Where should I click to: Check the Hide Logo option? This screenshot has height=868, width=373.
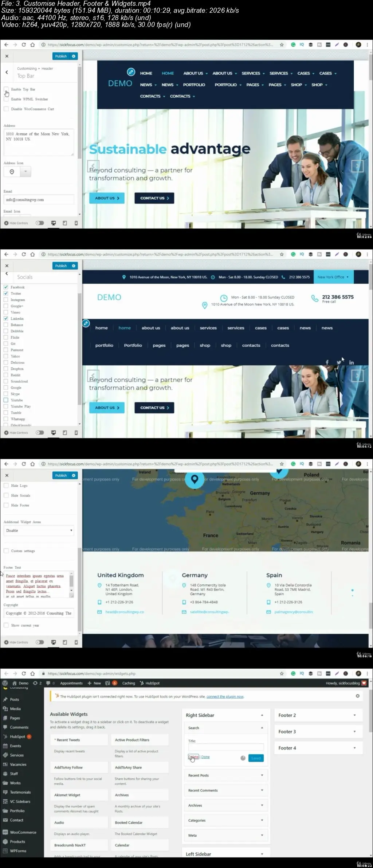(x=6, y=486)
